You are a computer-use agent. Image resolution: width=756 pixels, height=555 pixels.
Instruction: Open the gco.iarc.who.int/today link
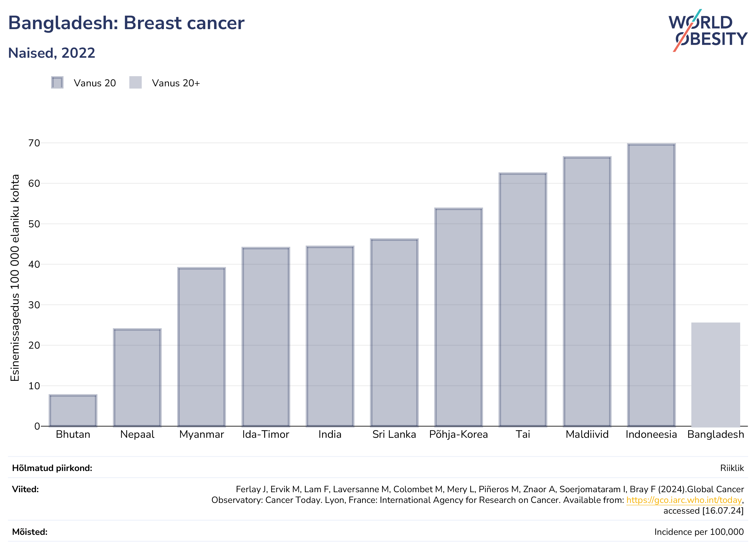click(684, 500)
